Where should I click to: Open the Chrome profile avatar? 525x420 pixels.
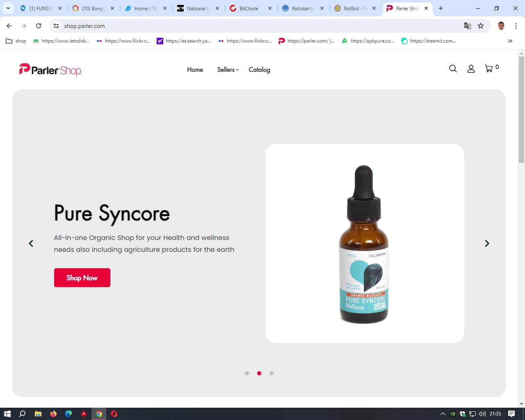[501, 26]
